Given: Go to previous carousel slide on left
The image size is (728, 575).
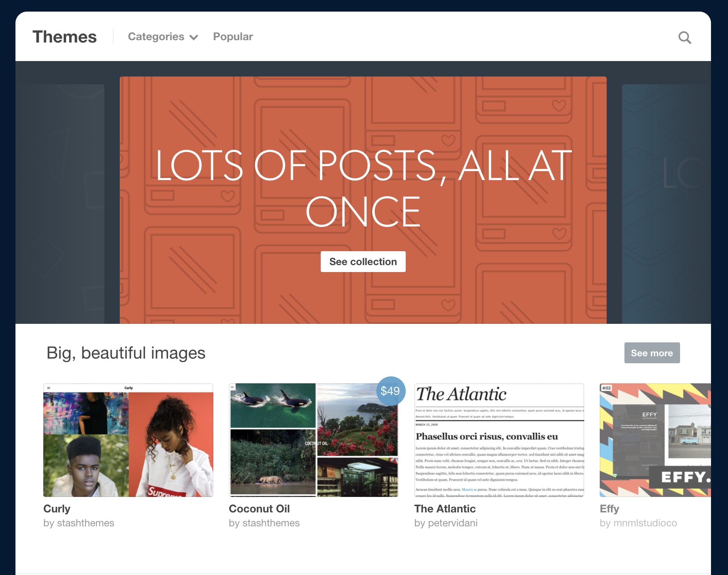Looking at the screenshot, I should click(x=60, y=204).
